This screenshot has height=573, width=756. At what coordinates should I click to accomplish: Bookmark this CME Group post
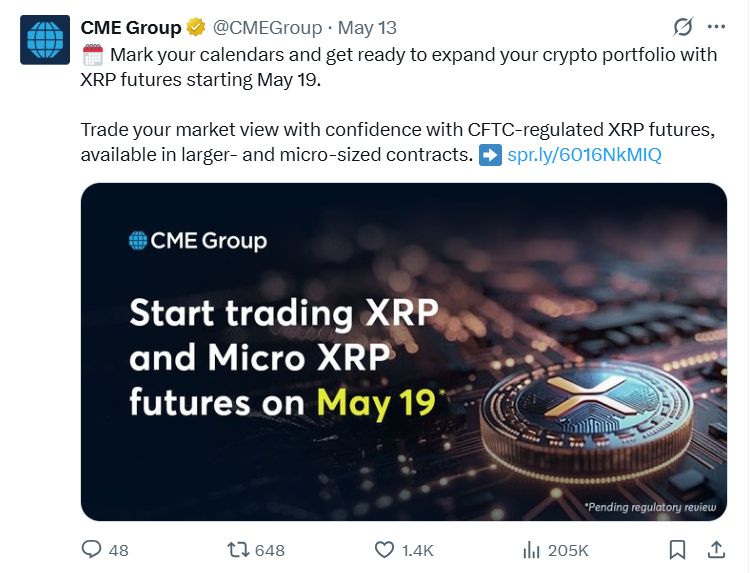677,549
